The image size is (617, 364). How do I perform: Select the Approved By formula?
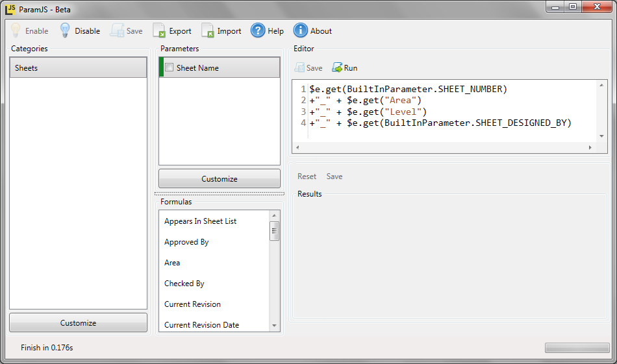[x=186, y=242]
